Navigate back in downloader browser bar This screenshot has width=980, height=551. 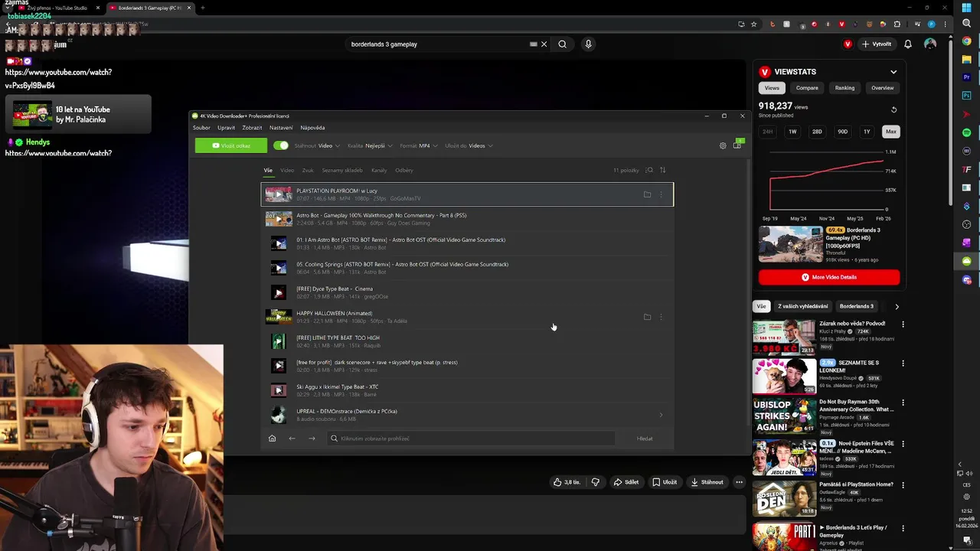tap(292, 439)
